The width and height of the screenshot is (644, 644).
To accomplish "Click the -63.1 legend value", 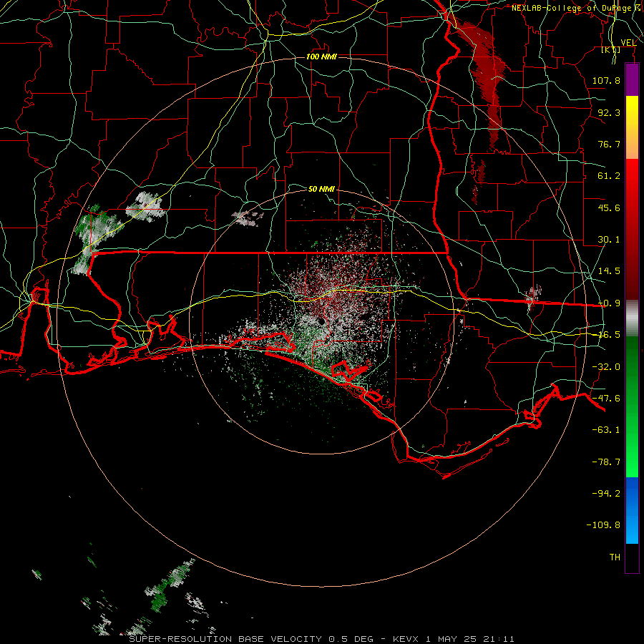I will [x=606, y=430].
